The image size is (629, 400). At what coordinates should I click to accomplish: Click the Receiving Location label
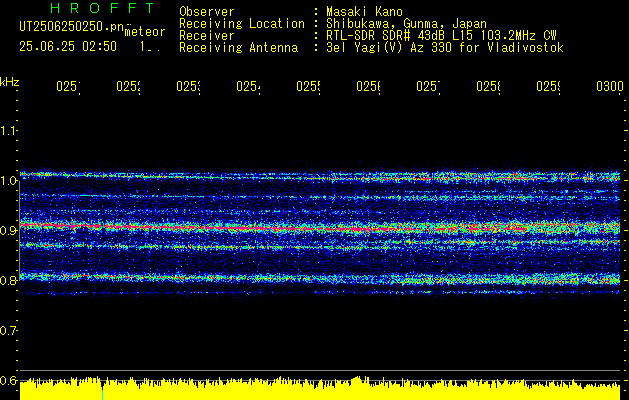tap(242, 24)
